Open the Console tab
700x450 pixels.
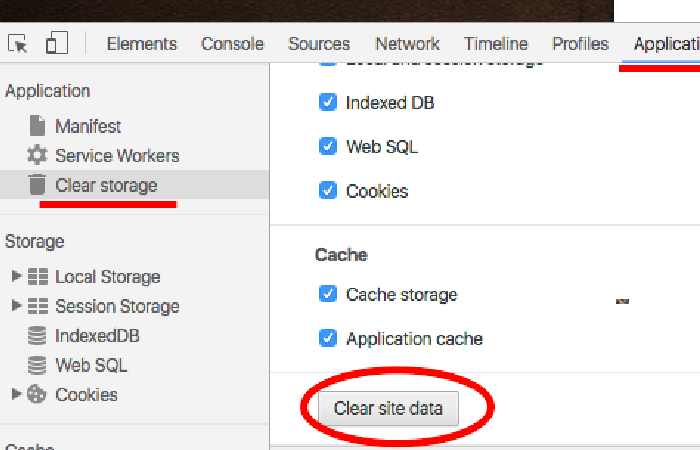232,44
